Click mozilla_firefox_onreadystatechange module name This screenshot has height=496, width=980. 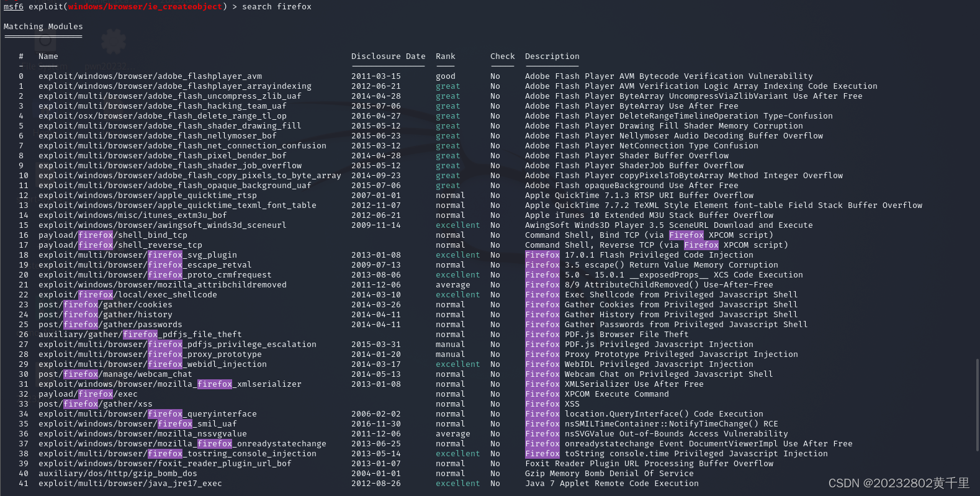coord(182,444)
